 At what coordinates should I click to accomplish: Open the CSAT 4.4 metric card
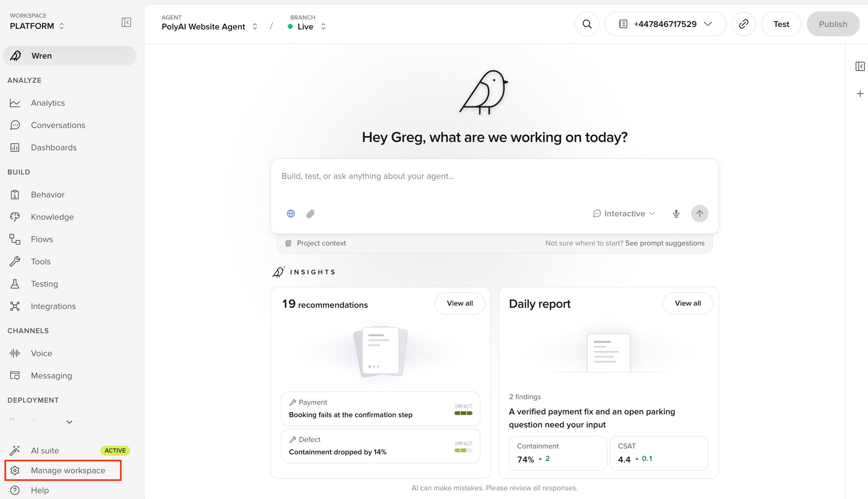point(659,453)
